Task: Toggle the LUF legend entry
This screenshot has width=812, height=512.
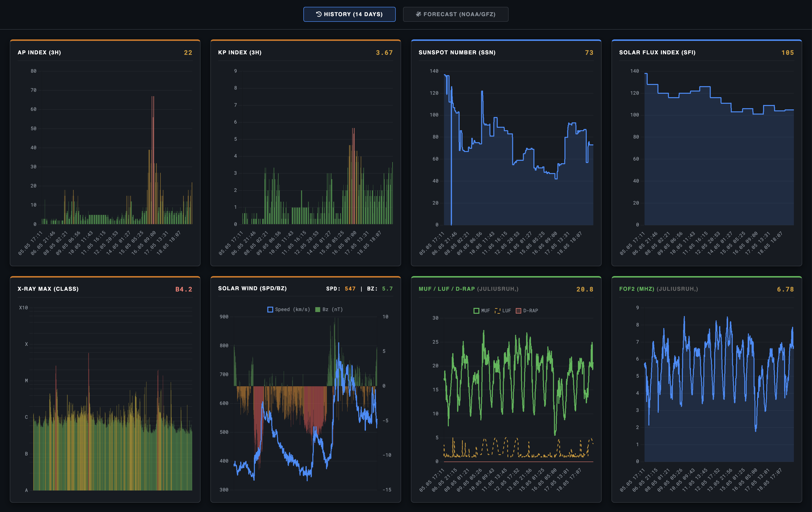Action: (x=503, y=311)
